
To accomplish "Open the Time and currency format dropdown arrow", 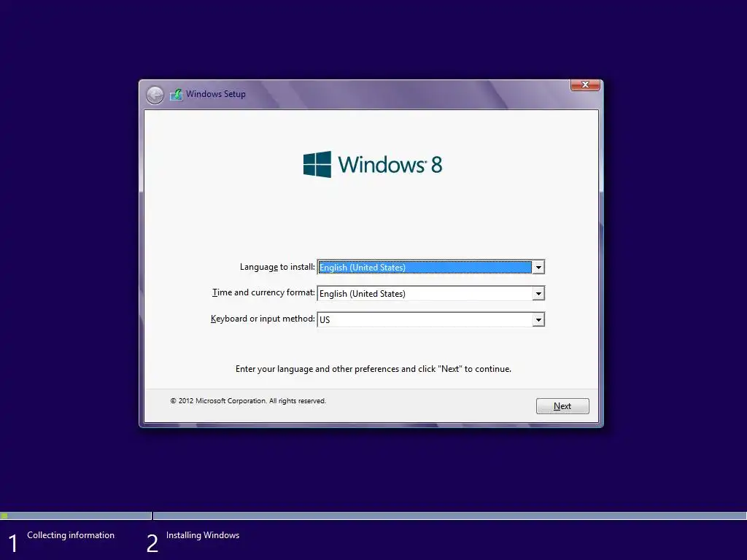I will click(x=538, y=293).
